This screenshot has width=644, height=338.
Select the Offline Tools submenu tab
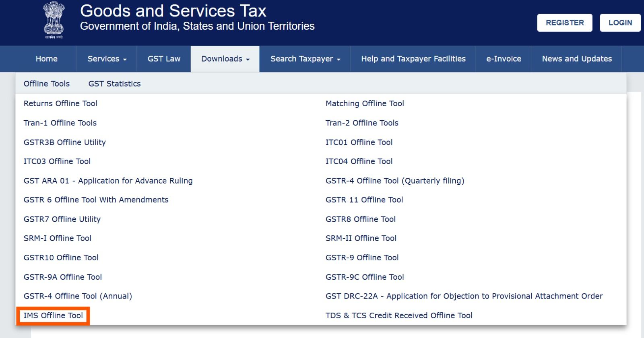pos(47,84)
